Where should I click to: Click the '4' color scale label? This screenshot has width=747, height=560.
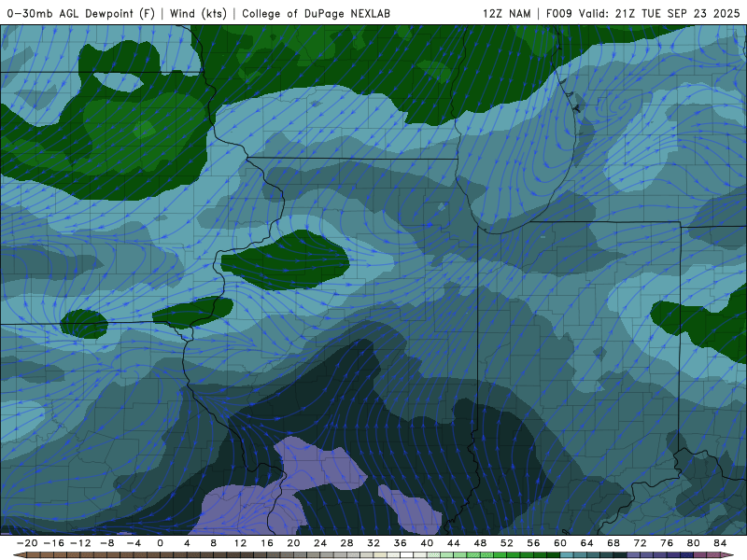[x=187, y=543]
